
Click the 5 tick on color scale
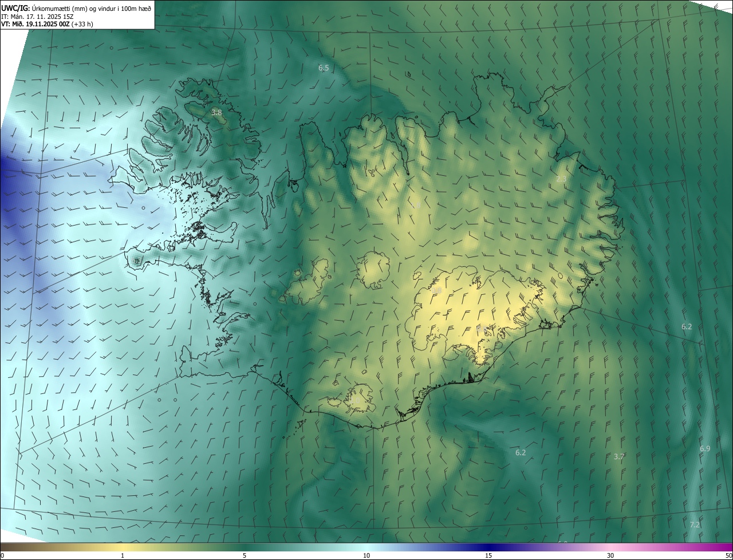[245, 556]
